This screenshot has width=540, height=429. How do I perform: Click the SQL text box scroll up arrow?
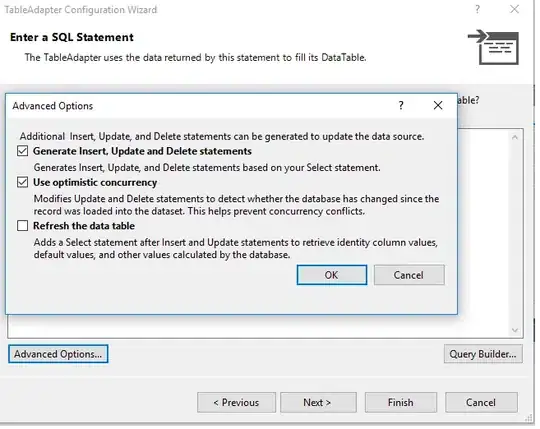(515, 137)
